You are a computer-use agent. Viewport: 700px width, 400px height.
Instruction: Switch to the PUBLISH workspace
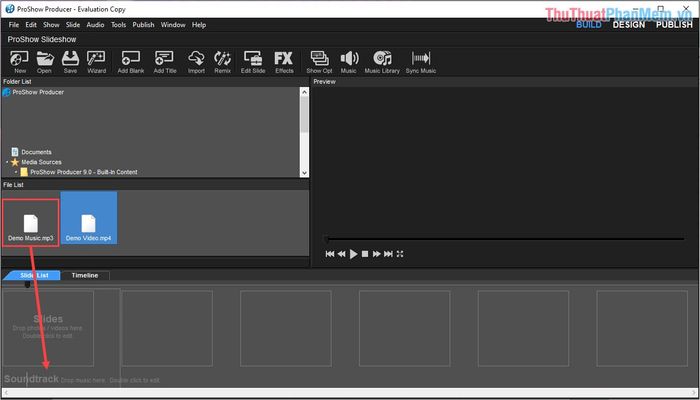[674, 25]
